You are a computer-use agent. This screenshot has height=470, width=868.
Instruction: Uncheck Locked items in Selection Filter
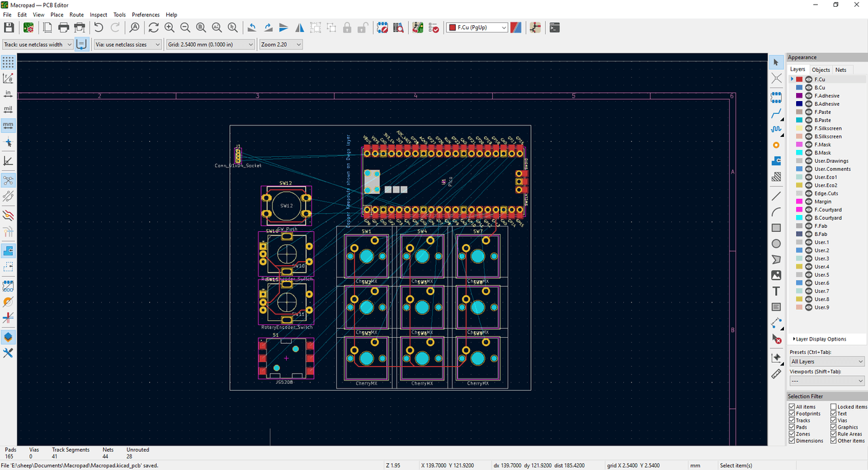click(x=833, y=407)
